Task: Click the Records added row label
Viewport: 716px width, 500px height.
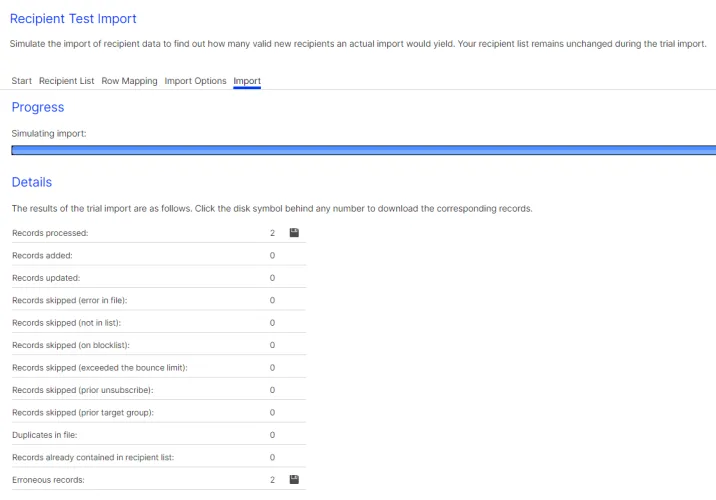Action: [42, 256]
